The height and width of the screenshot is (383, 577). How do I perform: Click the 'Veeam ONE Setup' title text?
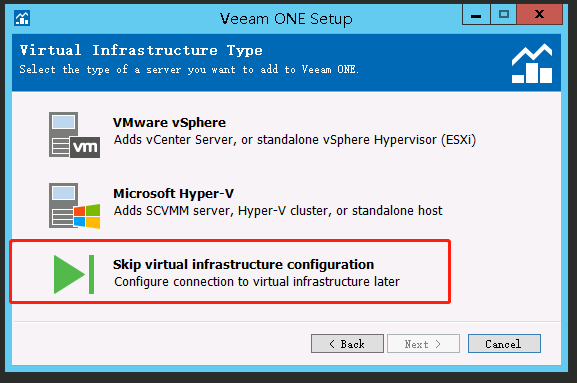pos(286,19)
